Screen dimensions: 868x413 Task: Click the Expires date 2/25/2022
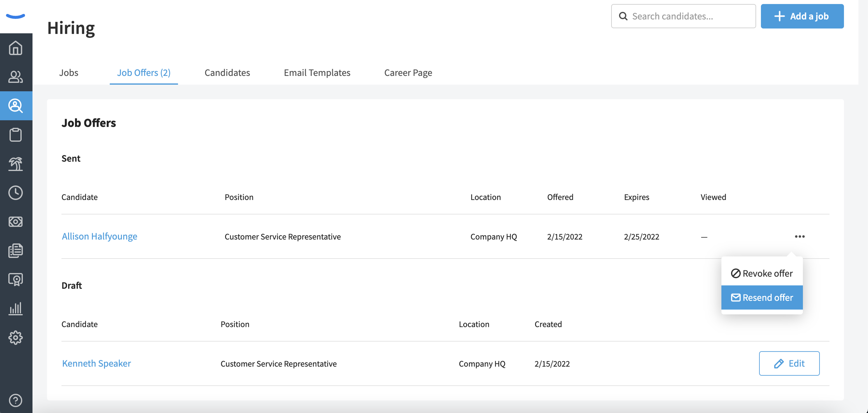pyautogui.click(x=642, y=236)
